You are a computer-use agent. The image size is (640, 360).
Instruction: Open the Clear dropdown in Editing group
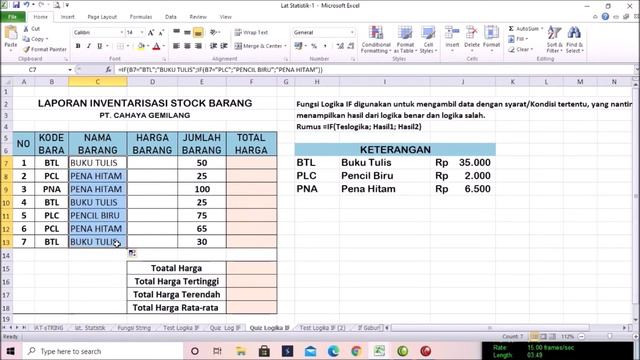[x=521, y=49]
